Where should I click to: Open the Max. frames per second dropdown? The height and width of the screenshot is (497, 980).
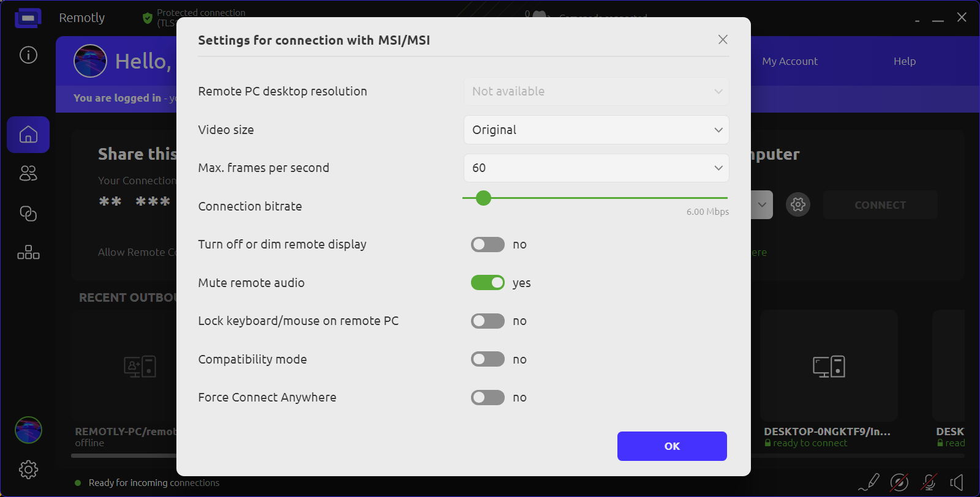tap(596, 168)
